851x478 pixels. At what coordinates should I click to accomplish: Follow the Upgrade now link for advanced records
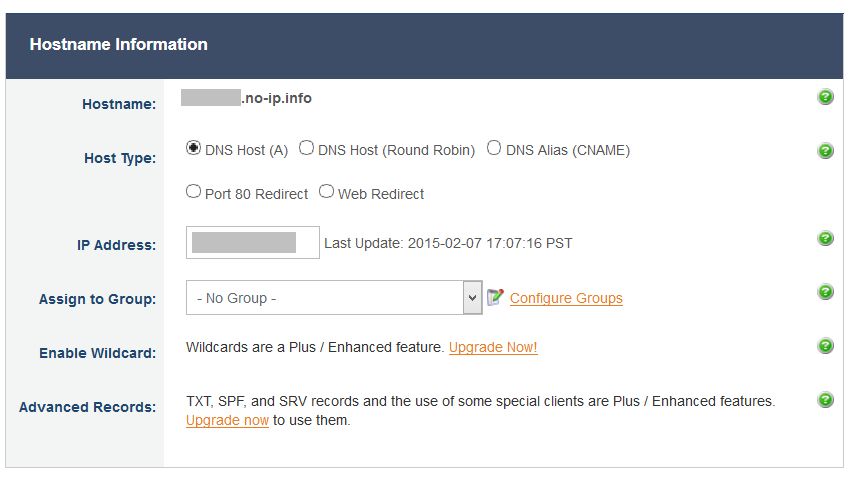tap(227, 421)
